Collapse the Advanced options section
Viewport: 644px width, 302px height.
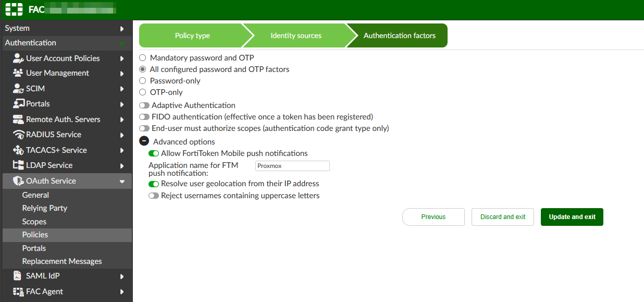coord(144,141)
